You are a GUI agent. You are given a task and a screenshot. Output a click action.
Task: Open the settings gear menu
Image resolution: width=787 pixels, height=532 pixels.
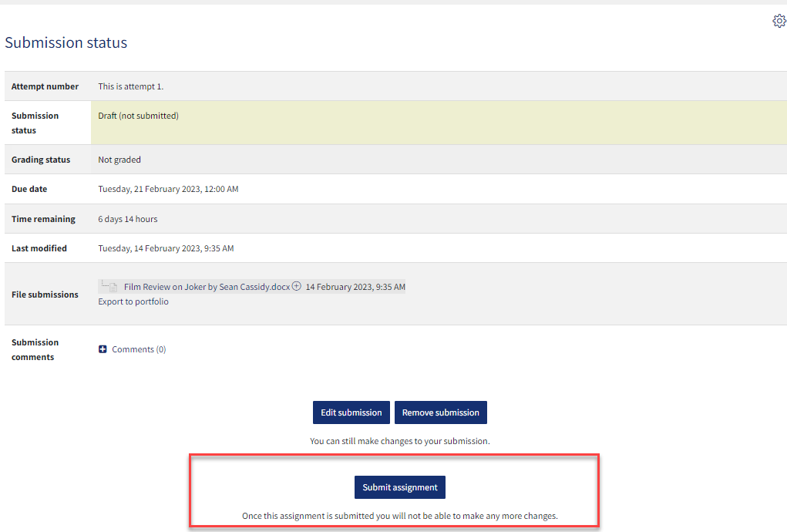click(x=779, y=22)
